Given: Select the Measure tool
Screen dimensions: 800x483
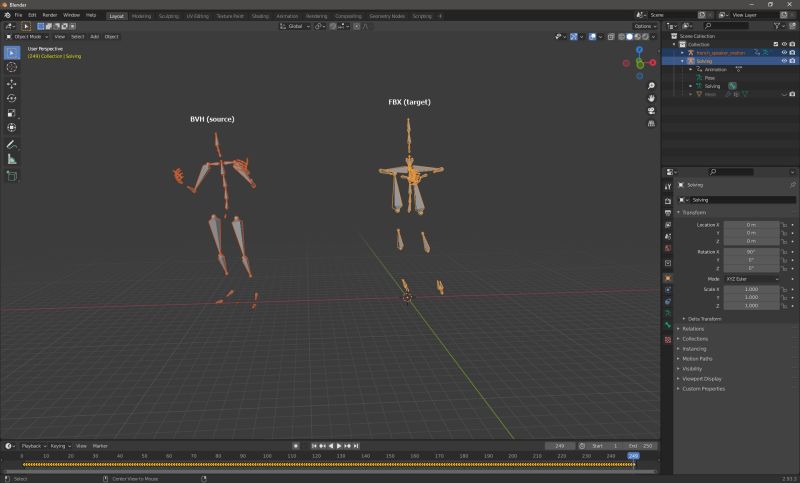Looking at the screenshot, I should click(12, 160).
